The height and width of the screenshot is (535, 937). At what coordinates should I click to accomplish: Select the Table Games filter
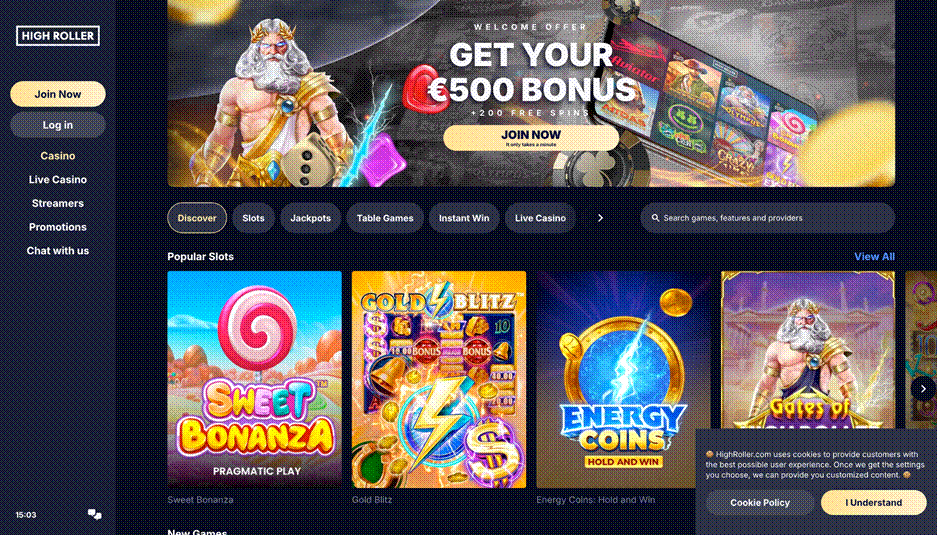tap(385, 218)
